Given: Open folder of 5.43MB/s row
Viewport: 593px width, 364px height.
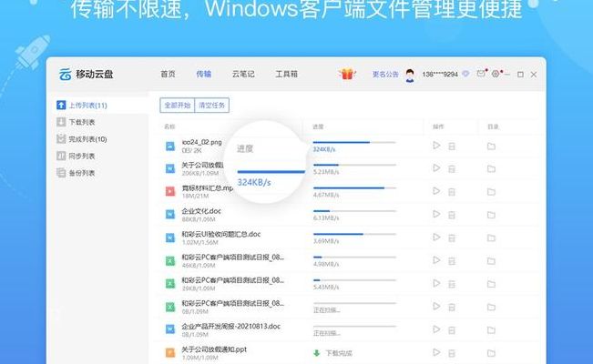Looking at the screenshot, I should click(491, 284).
